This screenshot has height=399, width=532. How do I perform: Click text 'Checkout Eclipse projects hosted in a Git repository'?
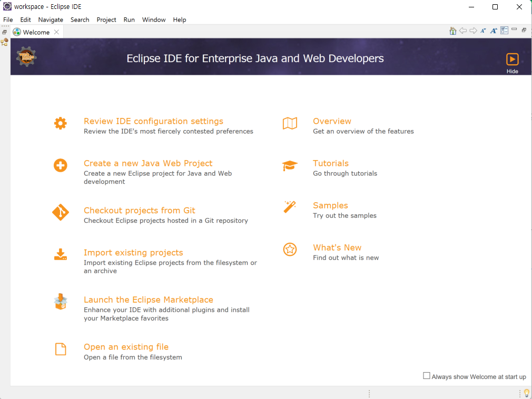click(x=166, y=221)
